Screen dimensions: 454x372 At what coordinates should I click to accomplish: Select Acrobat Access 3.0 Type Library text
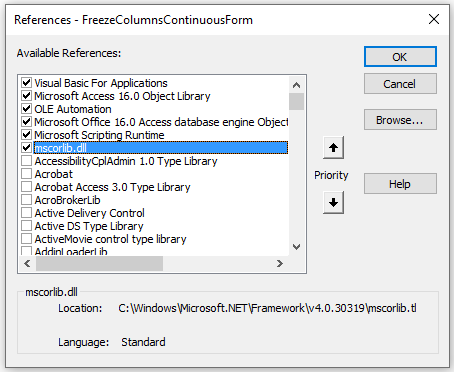(112, 187)
